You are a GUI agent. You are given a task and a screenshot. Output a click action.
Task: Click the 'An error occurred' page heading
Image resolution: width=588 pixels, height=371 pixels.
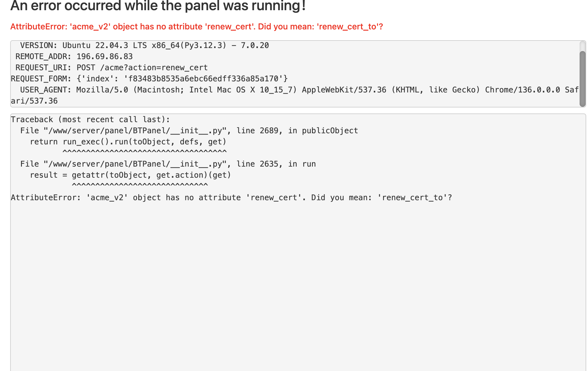point(158,6)
